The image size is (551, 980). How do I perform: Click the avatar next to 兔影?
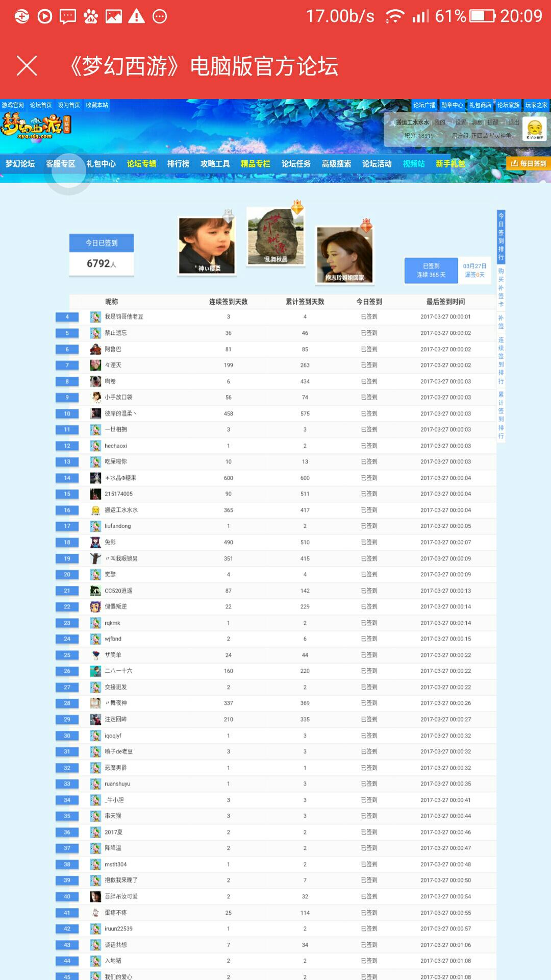pyautogui.click(x=95, y=542)
